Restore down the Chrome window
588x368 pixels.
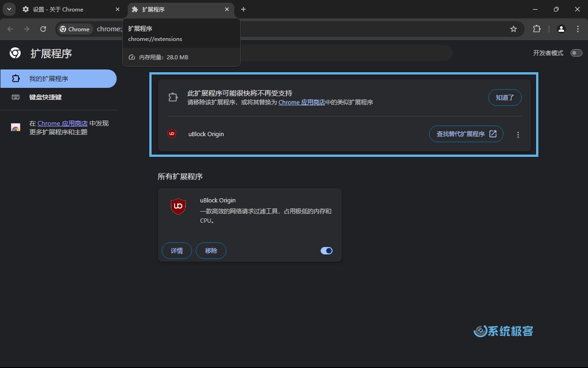[556, 9]
